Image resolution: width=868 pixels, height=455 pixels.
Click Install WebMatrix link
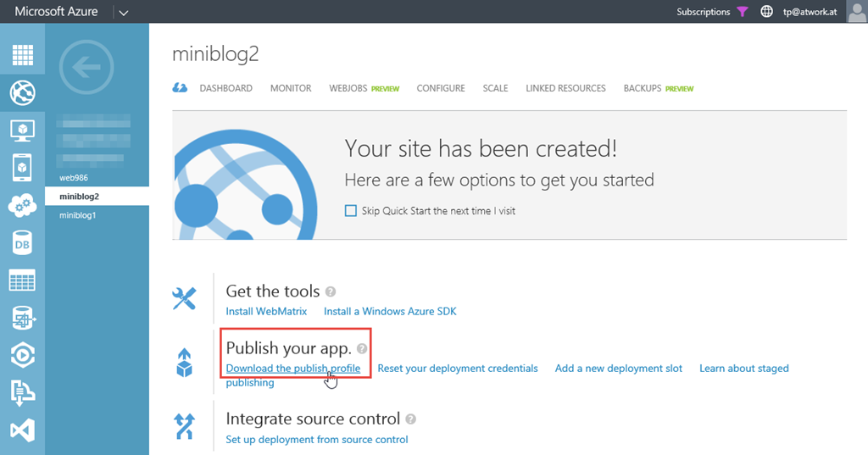(266, 312)
